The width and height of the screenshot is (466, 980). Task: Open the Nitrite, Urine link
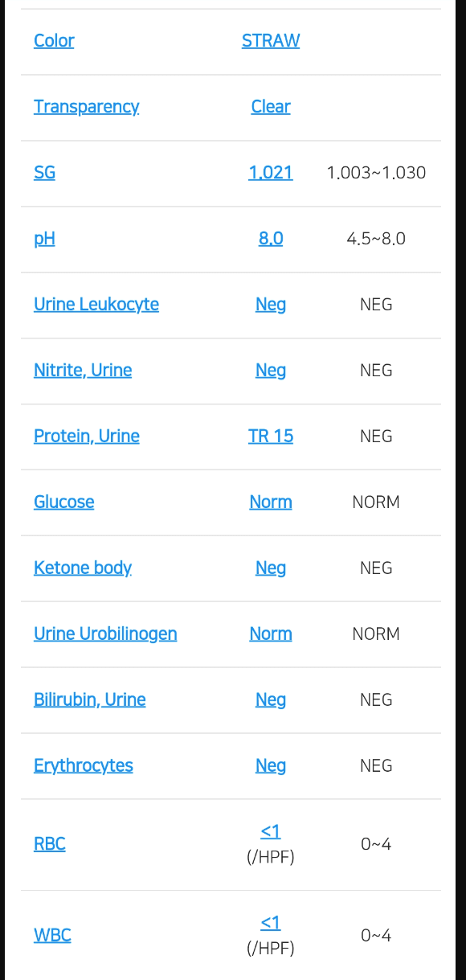pyautogui.click(x=83, y=371)
